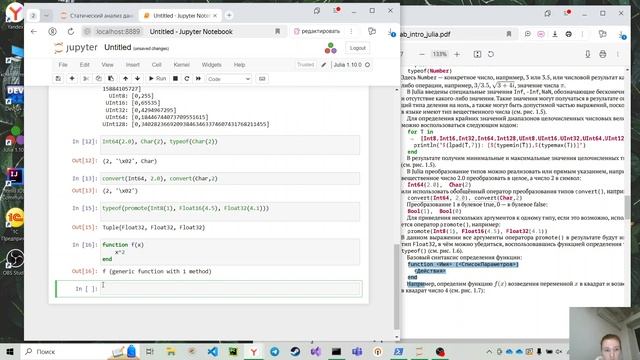Copy selected cells in Jupyter toolbar
640x360 pixels.
click(98, 78)
